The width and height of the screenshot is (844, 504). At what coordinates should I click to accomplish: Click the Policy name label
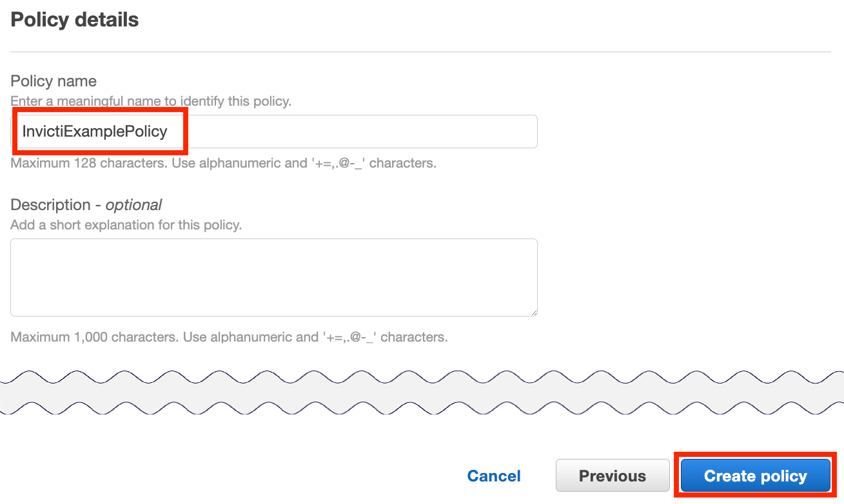[x=53, y=81]
